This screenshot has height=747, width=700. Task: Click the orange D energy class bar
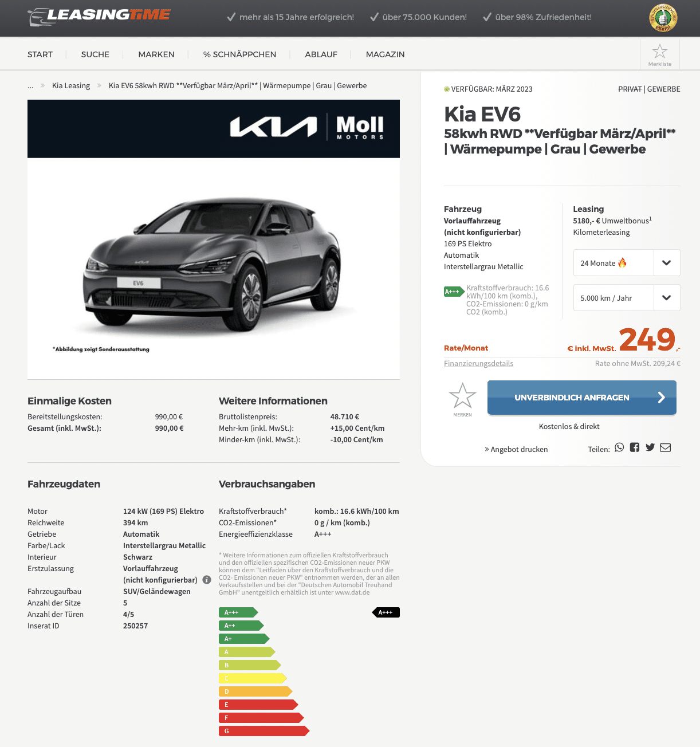[255, 691]
